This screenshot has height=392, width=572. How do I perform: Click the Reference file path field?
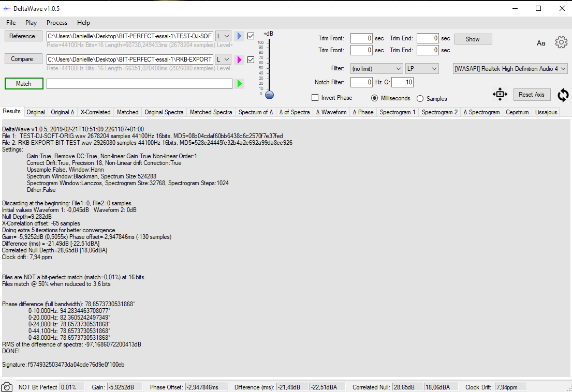[x=130, y=36]
